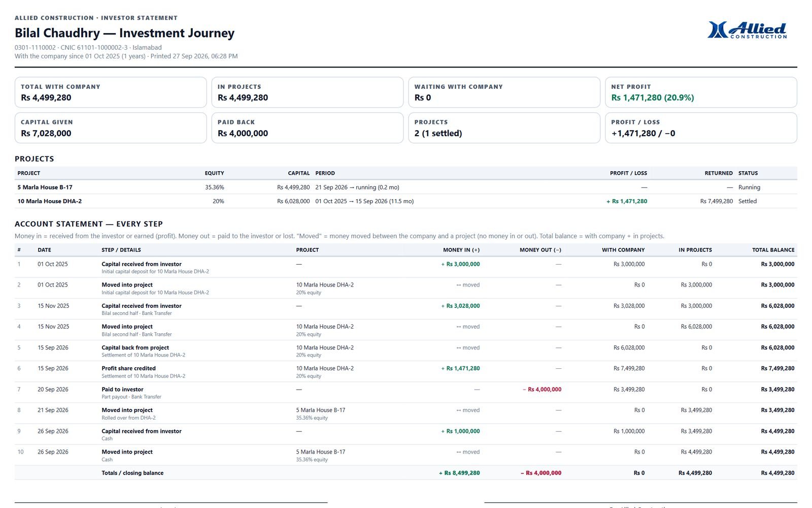
Task: Click capital 'Rs 6,028,000' in Projects table
Action: coord(293,201)
